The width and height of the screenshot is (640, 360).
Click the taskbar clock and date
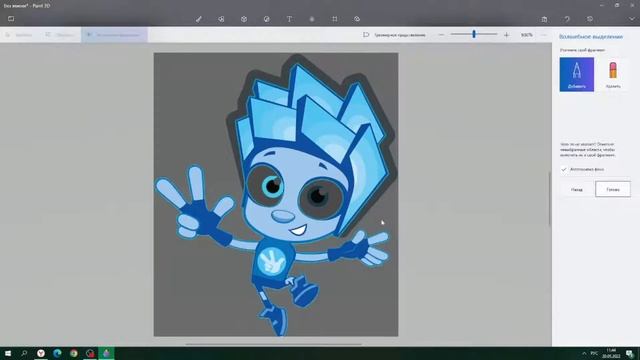click(x=611, y=353)
